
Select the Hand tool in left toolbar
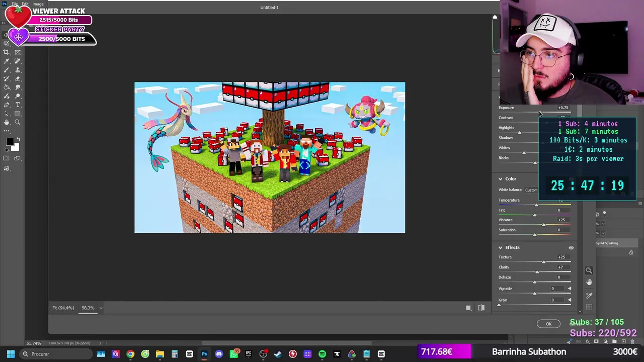pos(7,122)
